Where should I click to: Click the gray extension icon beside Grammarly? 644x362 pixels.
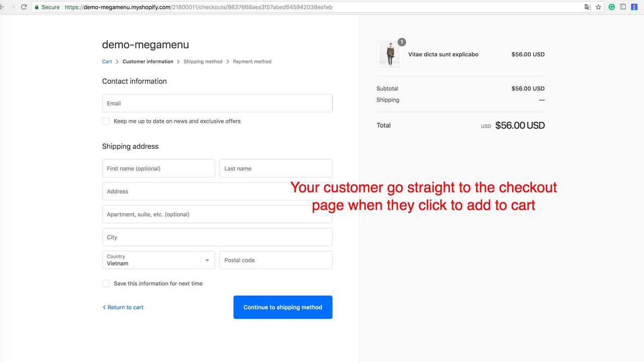pyautogui.click(x=623, y=7)
